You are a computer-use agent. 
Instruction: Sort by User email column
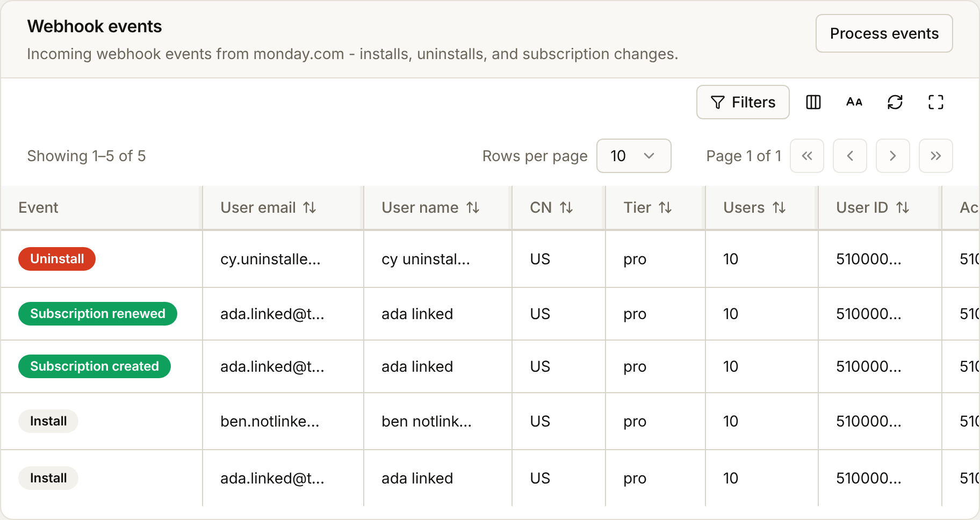coord(309,207)
